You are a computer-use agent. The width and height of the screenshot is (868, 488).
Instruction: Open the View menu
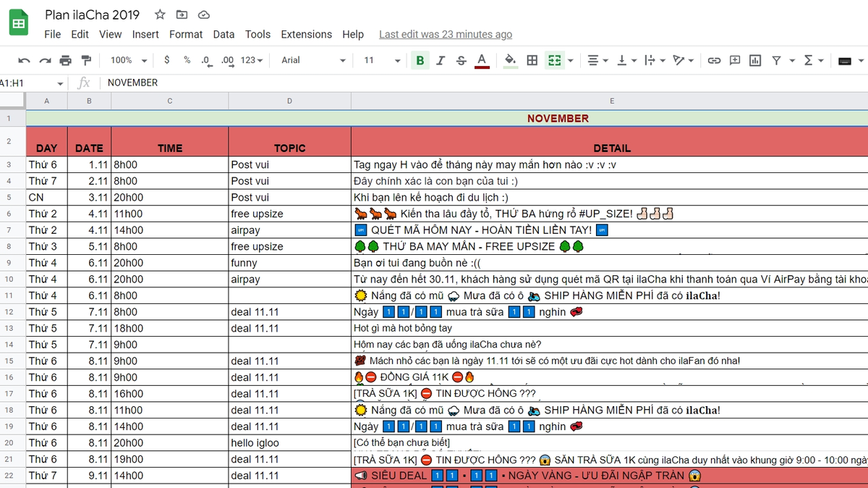coord(111,34)
